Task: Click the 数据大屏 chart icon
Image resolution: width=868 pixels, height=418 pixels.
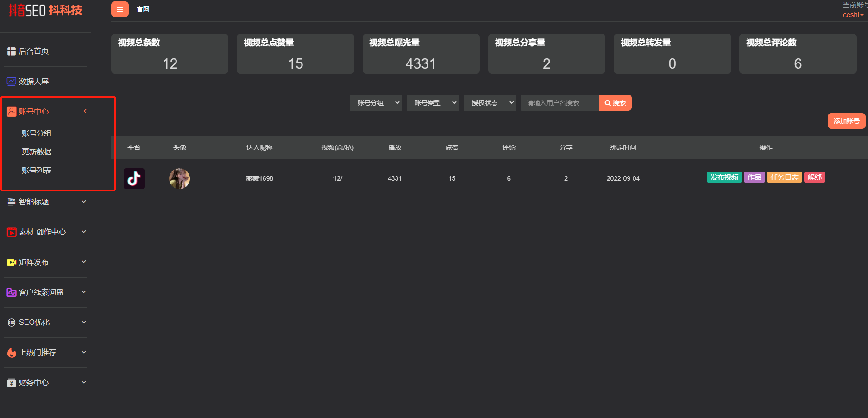Action: coord(12,82)
